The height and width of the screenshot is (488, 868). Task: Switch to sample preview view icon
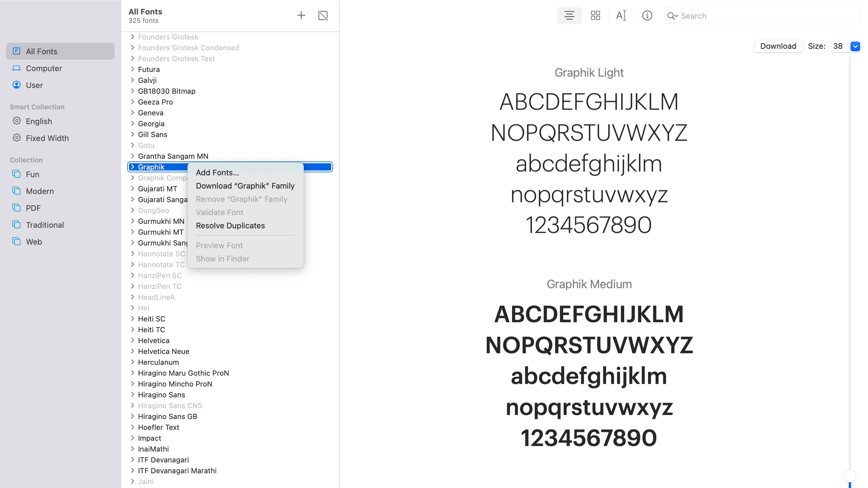coord(569,15)
